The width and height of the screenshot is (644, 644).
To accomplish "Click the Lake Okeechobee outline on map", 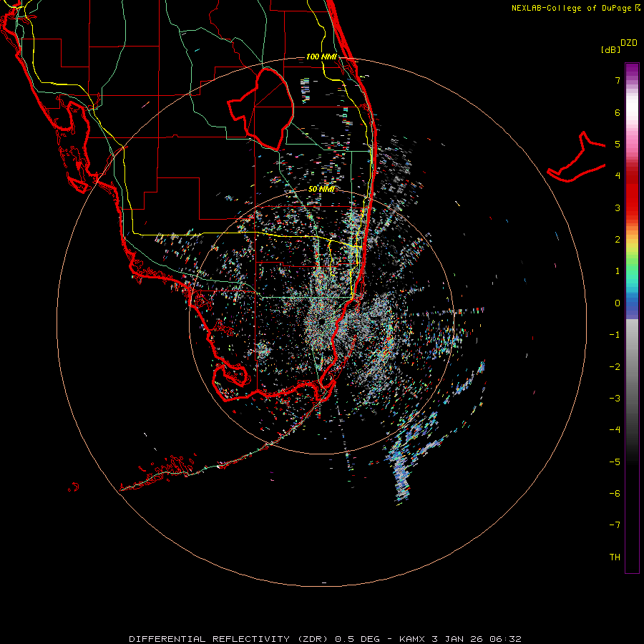I will point(260,109).
